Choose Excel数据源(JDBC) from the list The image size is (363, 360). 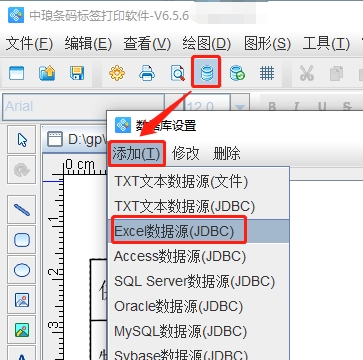pos(175,231)
